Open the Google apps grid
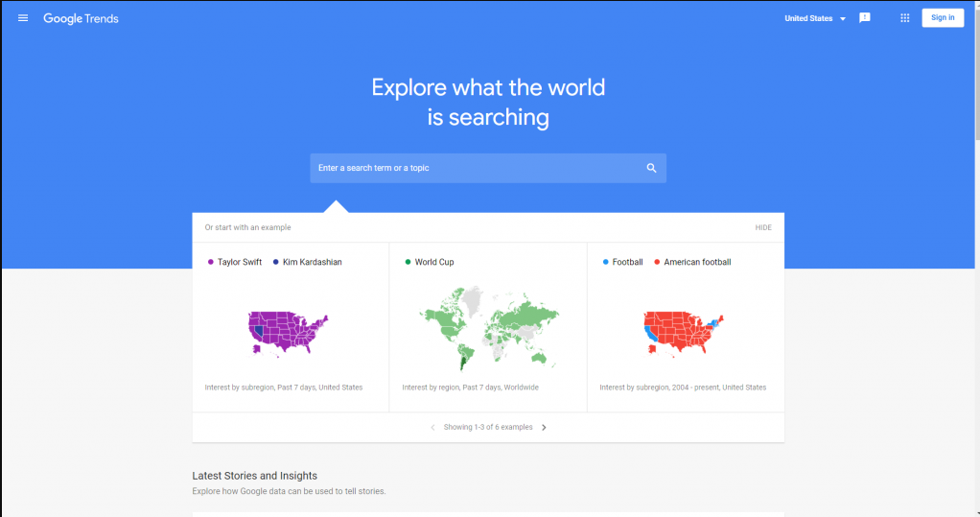This screenshot has width=980, height=517. 904,18
